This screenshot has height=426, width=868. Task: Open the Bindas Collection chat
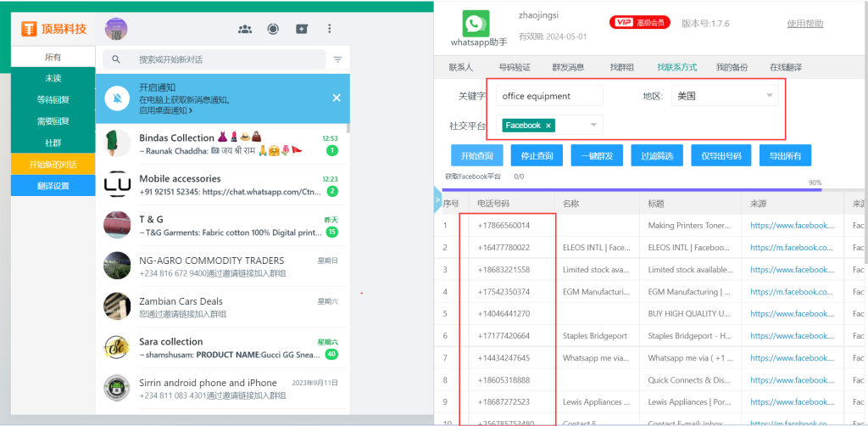[x=222, y=144]
